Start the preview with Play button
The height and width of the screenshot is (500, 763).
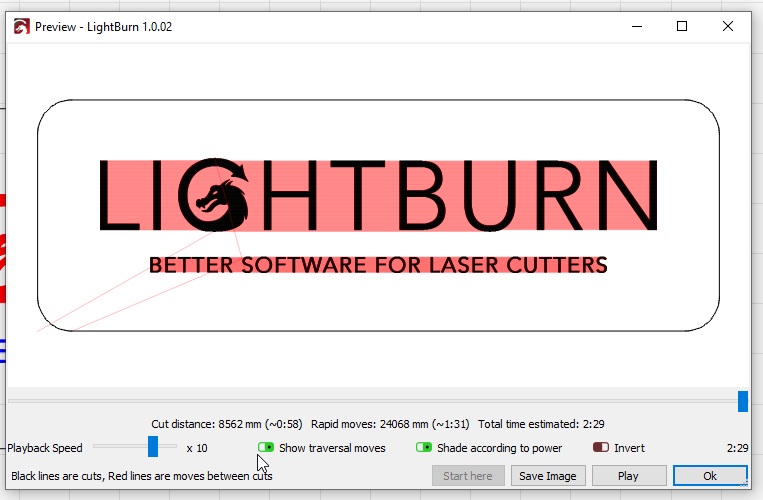[x=629, y=476]
